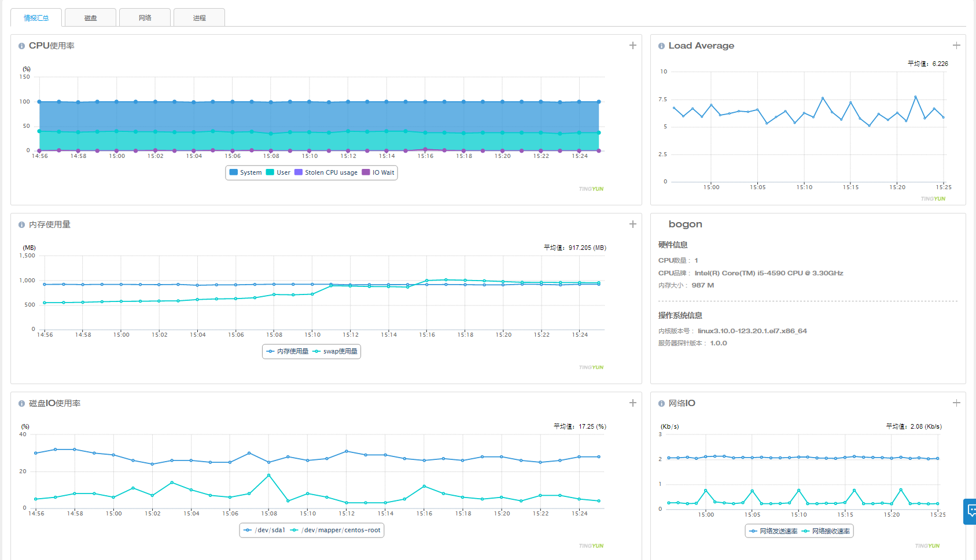Viewport: 976px width, 560px height.
Task: Click the 内核版本号 linux3.10.0 text
Action: click(x=732, y=331)
